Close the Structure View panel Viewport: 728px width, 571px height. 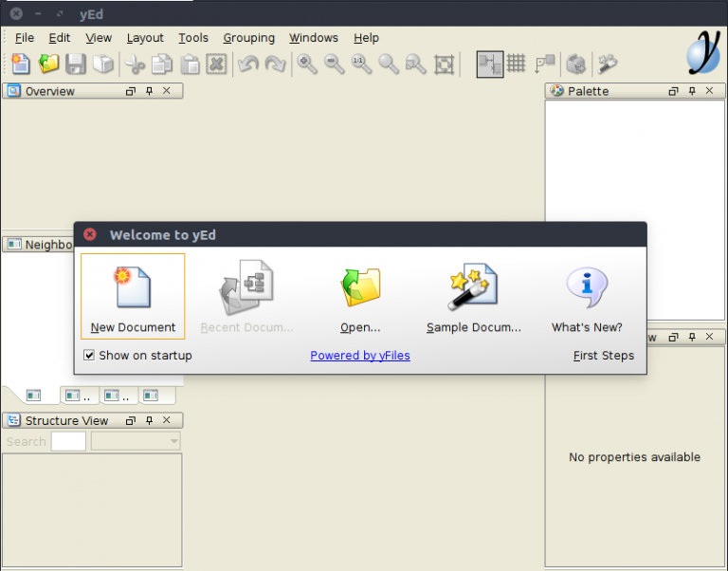tap(167, 420)
